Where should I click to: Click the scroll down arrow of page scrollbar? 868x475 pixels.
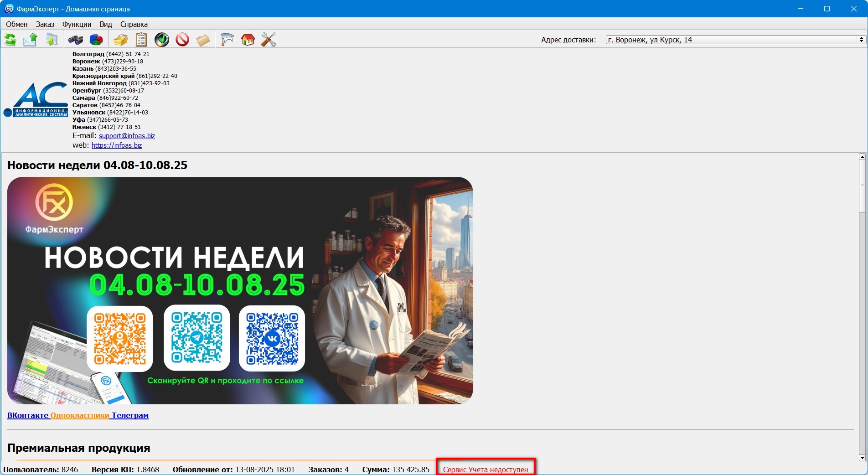pos(862,458)
